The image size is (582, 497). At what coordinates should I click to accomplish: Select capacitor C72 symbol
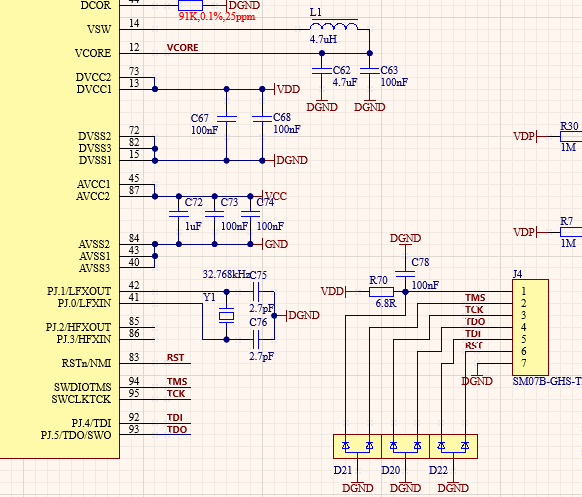pyautogui.click(x=179, y=214)
